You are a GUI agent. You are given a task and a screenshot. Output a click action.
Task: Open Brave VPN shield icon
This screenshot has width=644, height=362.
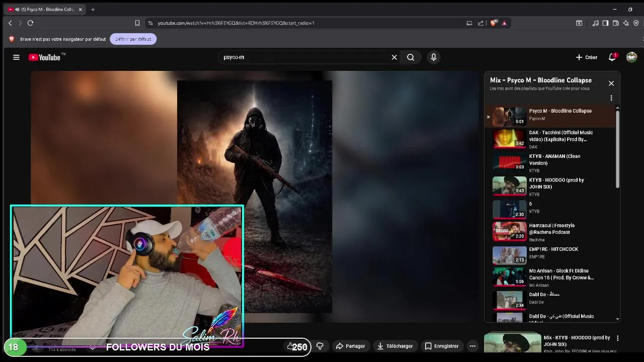tap(636, 23)
